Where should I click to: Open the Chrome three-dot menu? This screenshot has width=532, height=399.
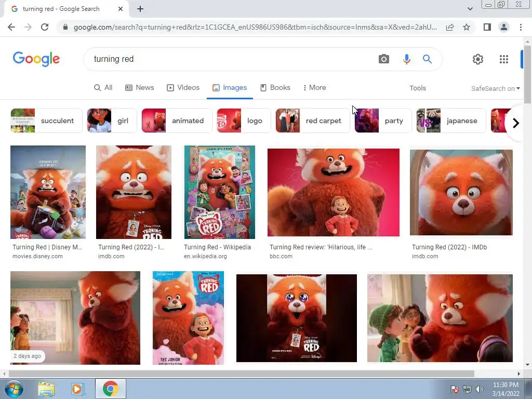point(521,27)
